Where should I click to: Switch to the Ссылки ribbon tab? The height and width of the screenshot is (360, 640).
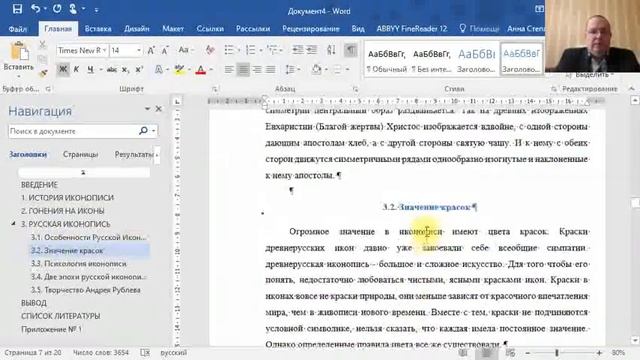(210, 29)
